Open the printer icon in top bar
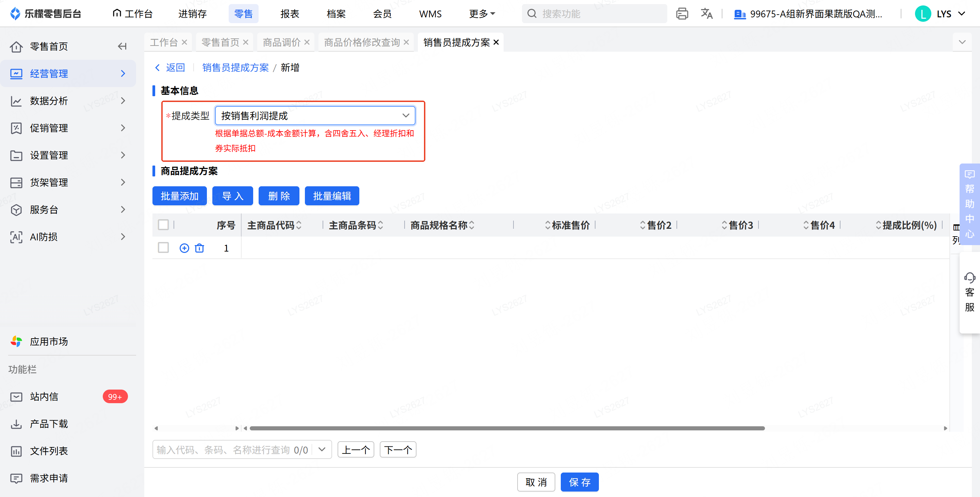Viewport: 980px width, 497px height. 682,14
